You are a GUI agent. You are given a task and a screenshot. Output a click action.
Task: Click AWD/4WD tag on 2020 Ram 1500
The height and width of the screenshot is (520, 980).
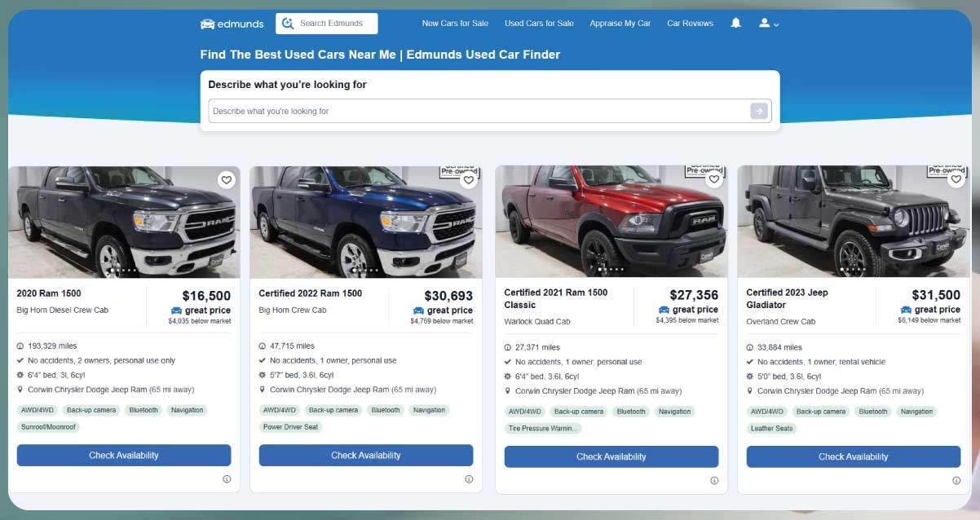[x=38, y=410]
